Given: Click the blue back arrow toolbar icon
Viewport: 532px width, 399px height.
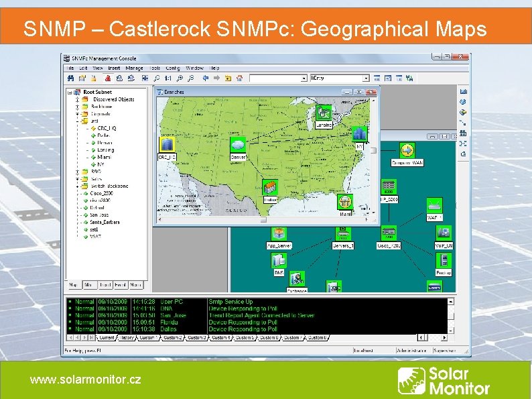Looking at the screenshot, I should point(205,78).
